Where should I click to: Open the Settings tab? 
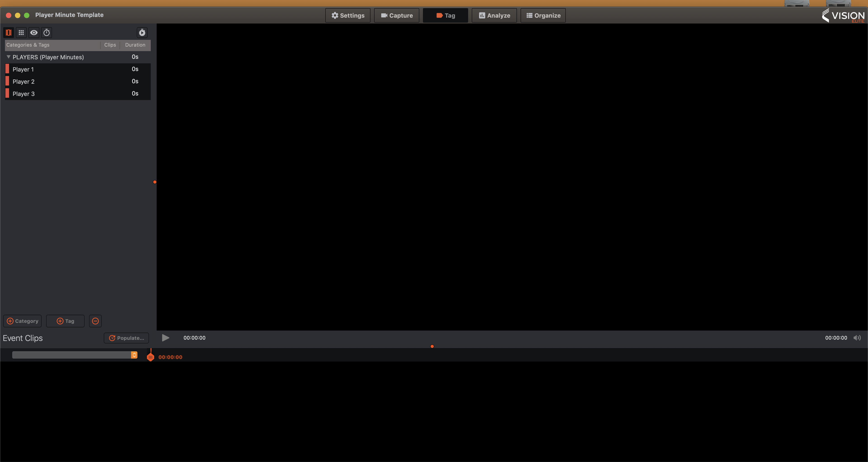click(x=348, y=16)
